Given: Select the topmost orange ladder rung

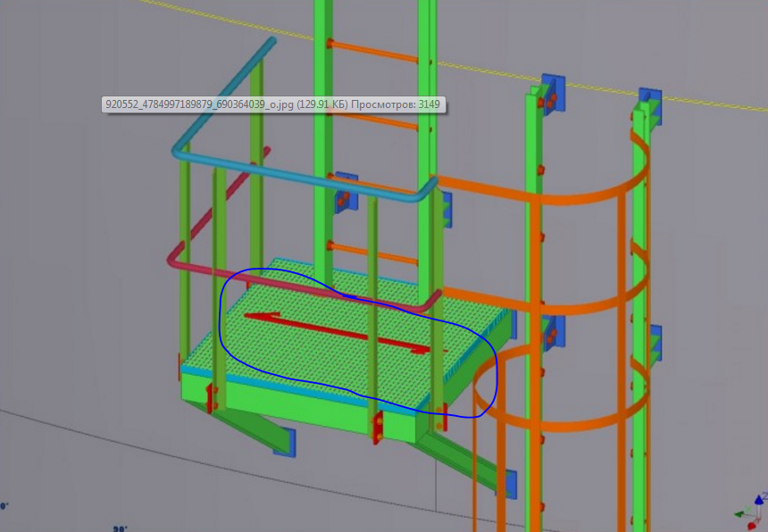Looking at the screenshot, I should (x=373, y=52).
